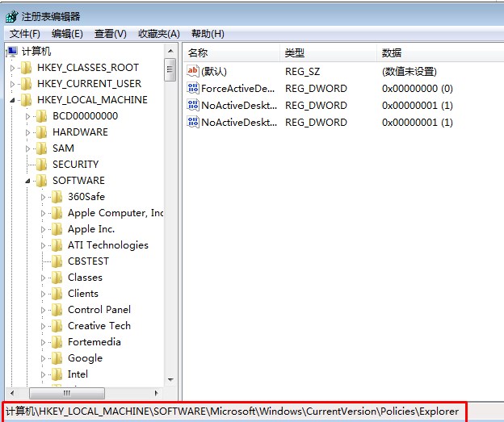Expand the HKEY_CURRENT_USER tree node
The width and height of the screenshot is (504, 422).
tap(13, 84)
